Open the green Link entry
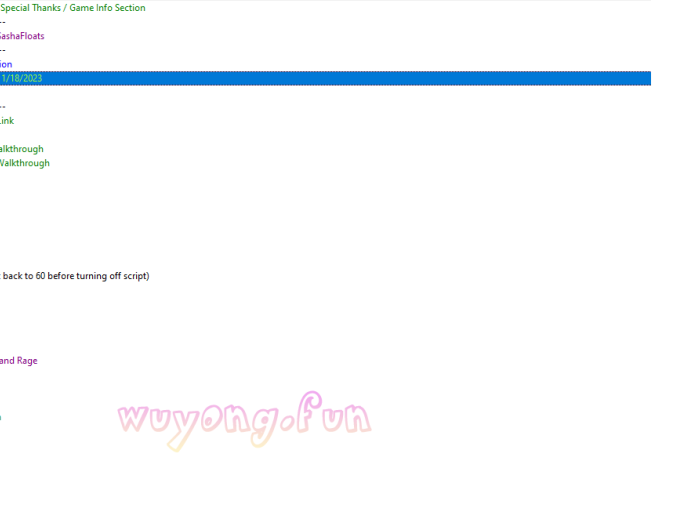Image resolution: width=676 pixels, height=508 pixels. coord(7,121)
